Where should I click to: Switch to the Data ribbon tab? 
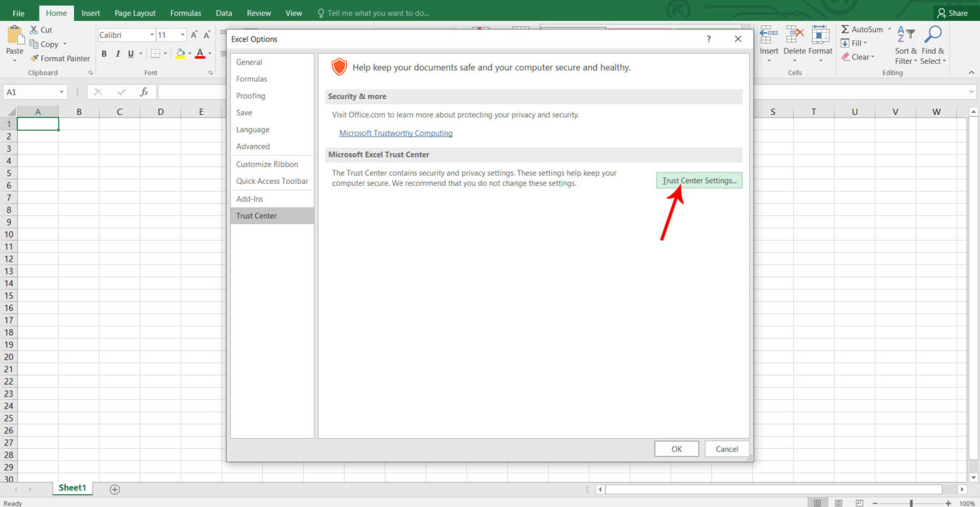[x=224, y=13]
